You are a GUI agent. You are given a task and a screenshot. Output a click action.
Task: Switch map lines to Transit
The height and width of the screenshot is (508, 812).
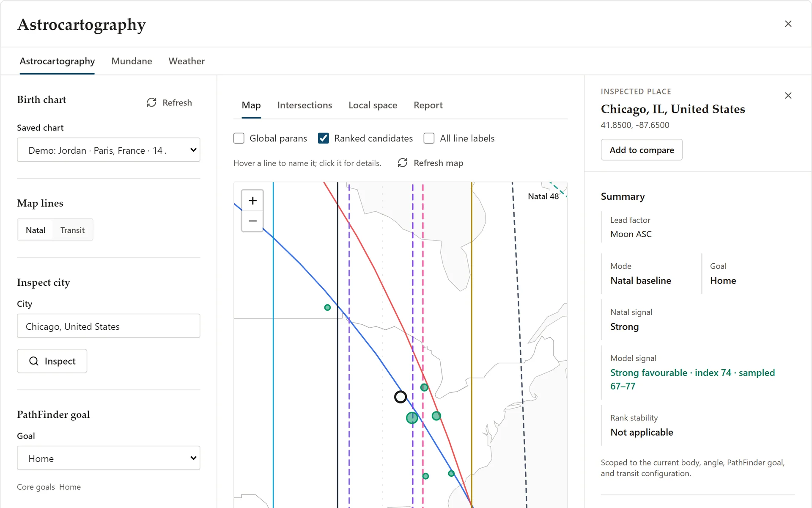(x=72, y=230)
